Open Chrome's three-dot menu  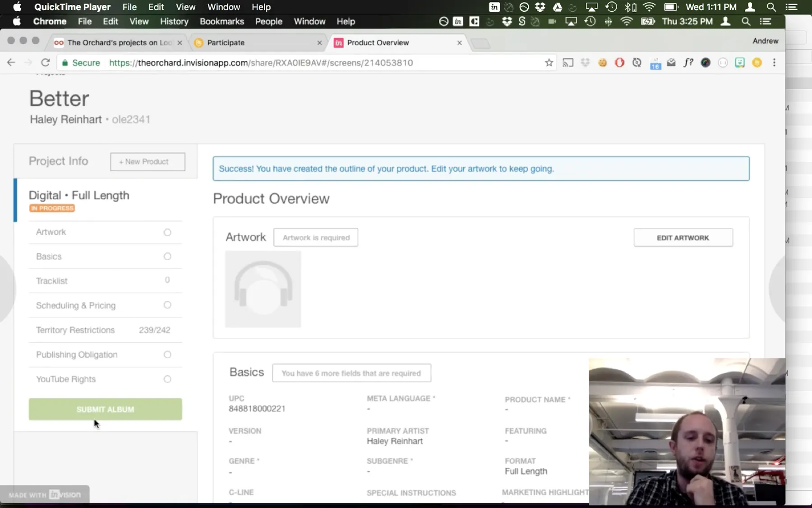(x=774, y=63)
